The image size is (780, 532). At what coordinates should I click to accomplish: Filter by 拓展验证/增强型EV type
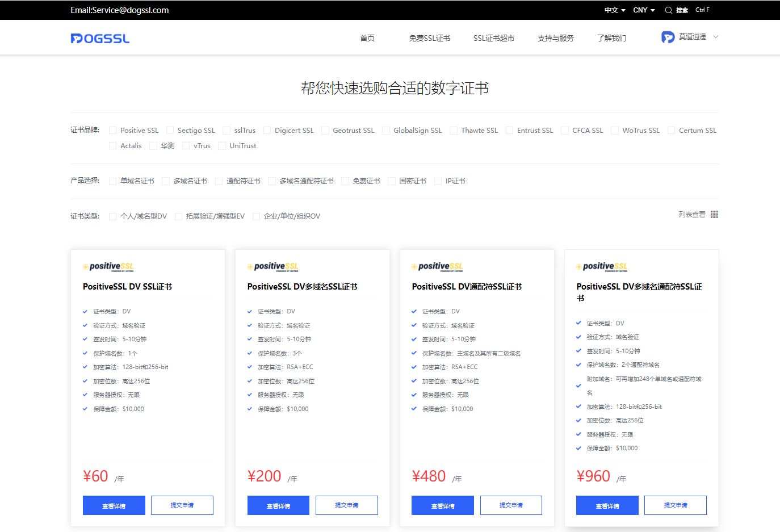click(178, 216)
